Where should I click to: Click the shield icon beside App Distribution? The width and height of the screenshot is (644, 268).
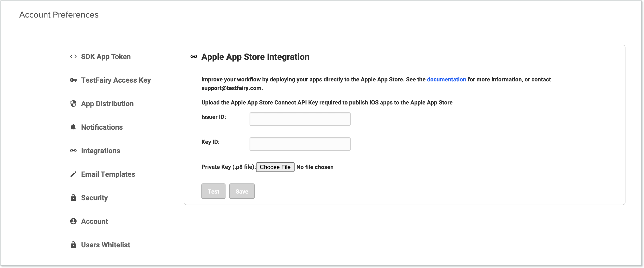tap(73, 104)
